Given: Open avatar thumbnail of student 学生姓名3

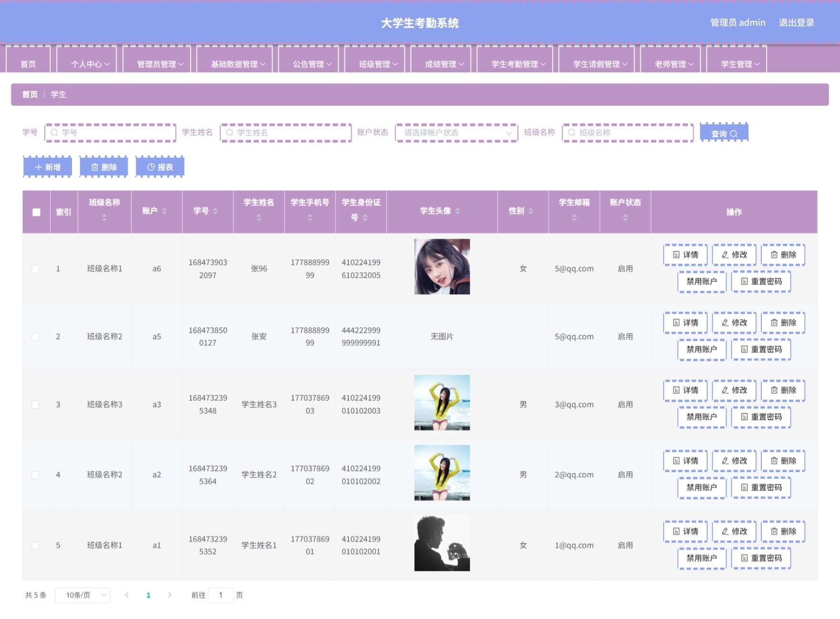Looking at the screenshot, I should point(442,402).
